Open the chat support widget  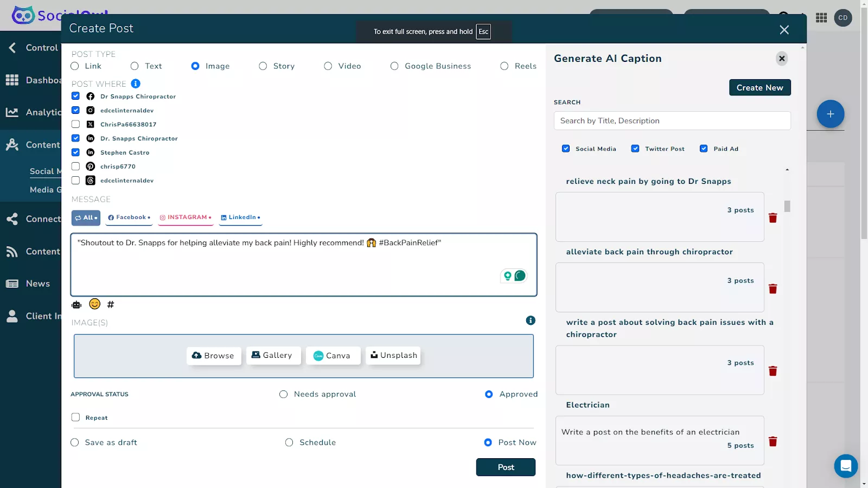(x=845, y=466)
